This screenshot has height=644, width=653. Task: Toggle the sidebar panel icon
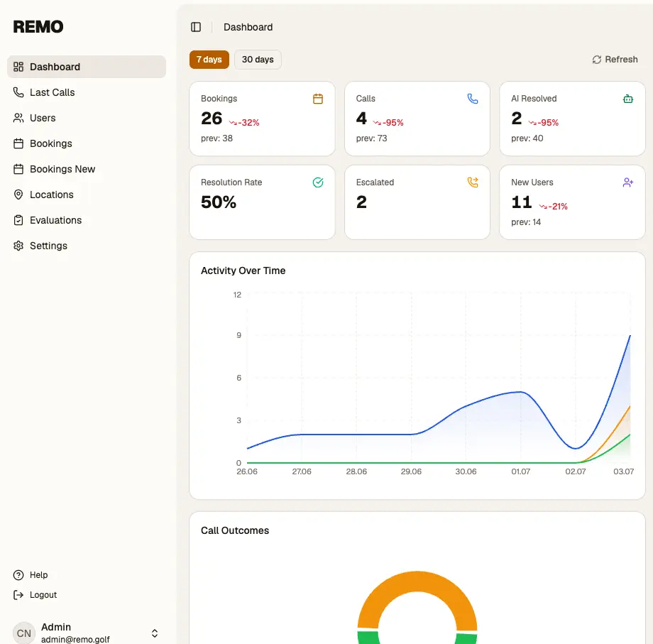pos(196,27)
